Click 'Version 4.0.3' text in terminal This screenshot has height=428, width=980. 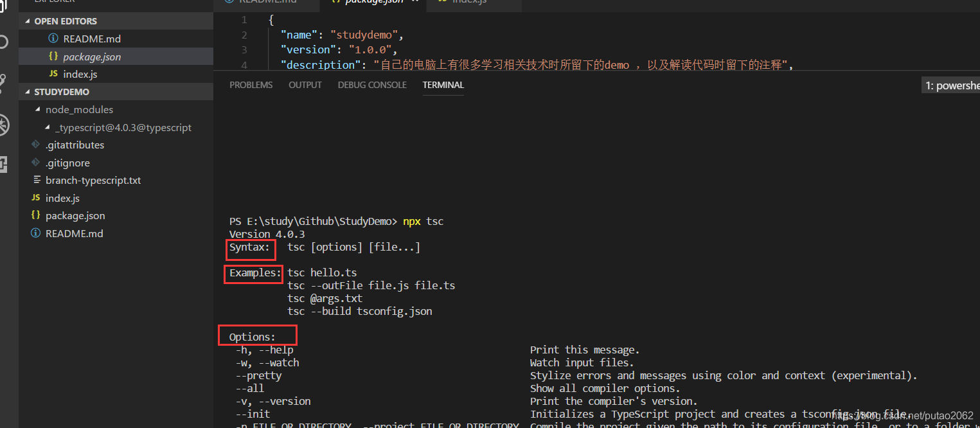pyautogui.click(x=267, y=235)
